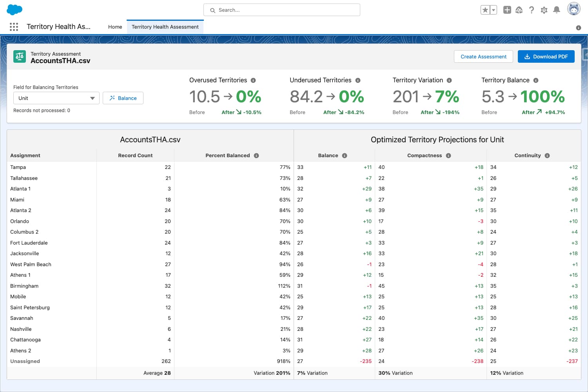The width and height of the screenshot is (588, 392).
Task: Download the assessment as PDF
Action: pos(546,56)
